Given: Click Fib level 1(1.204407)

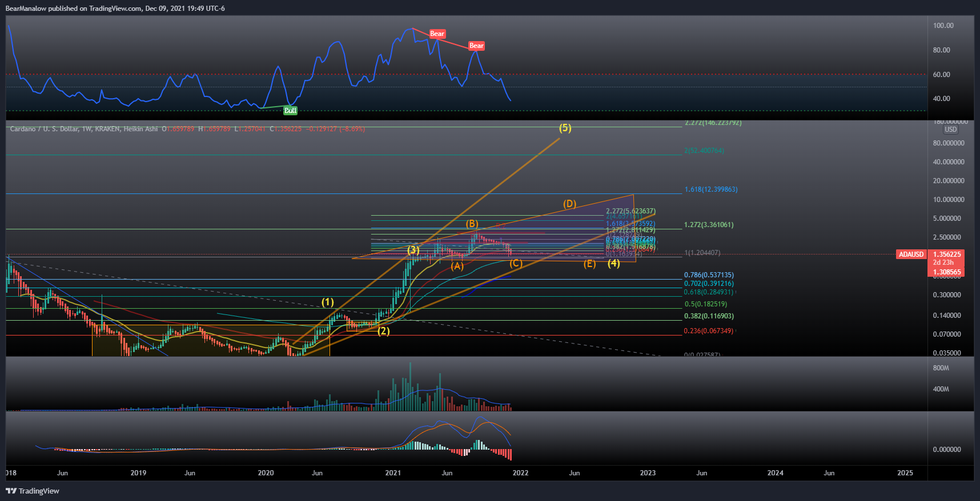Looking at the screenshot, I should click(702, 253).
